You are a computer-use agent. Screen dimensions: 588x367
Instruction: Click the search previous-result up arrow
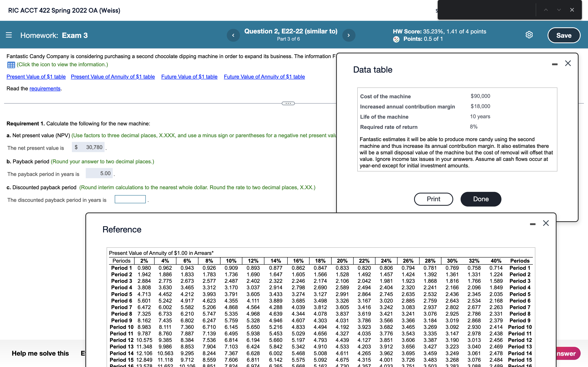point(546,10)
